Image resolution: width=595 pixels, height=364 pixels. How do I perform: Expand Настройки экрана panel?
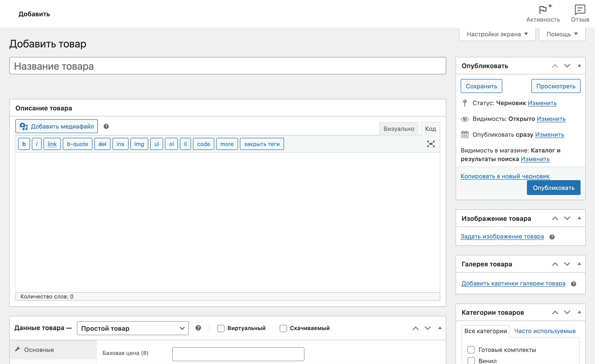click(497, 34)
